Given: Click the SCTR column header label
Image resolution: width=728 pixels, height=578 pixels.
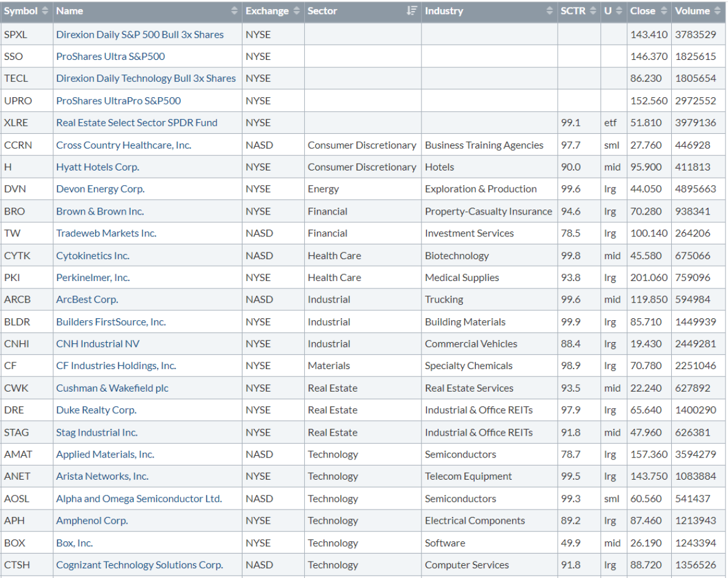Looking at the screenshot, I should (573, 10).
